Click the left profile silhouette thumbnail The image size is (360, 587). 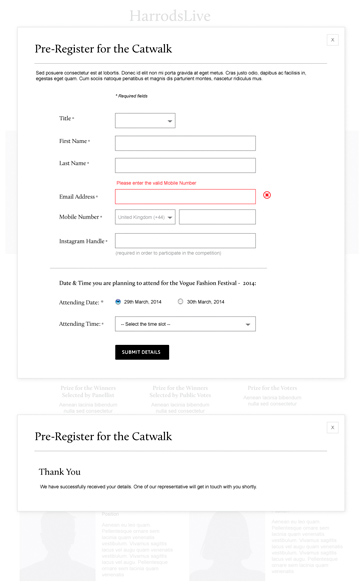click(58, 546)
